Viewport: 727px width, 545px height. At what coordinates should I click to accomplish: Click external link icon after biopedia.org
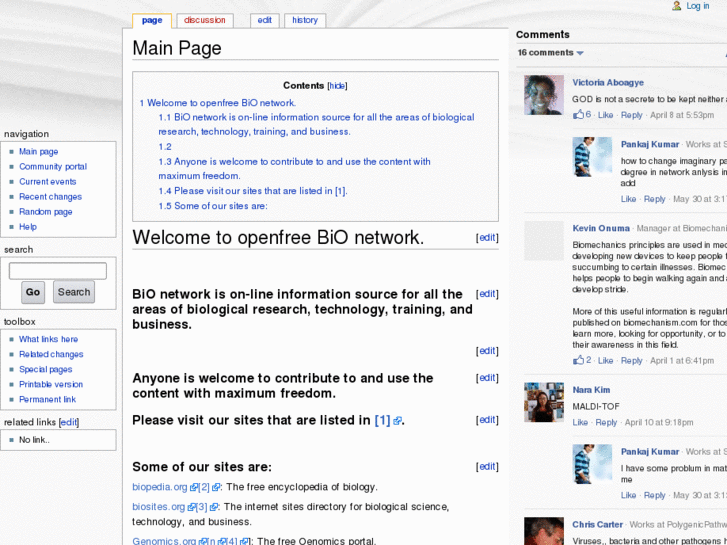point(194,487)
